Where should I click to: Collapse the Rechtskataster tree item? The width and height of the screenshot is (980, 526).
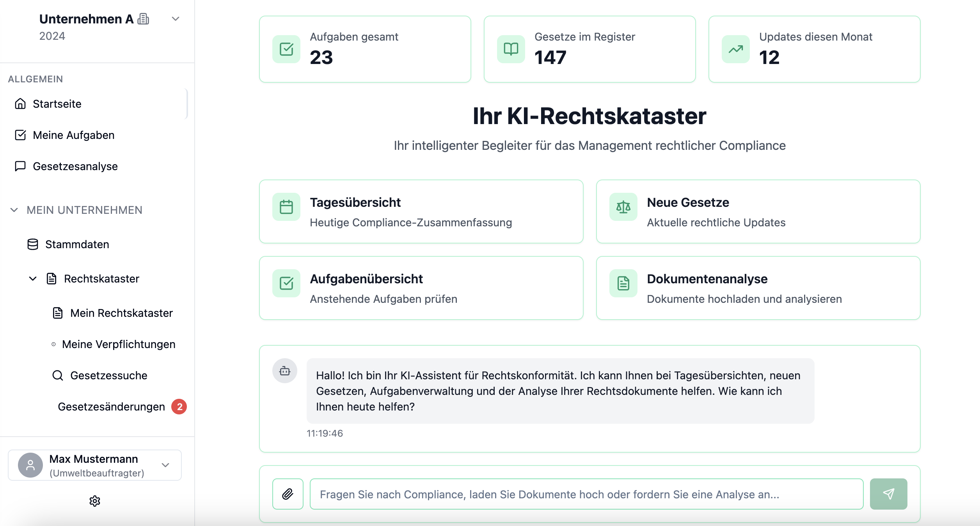click(x=33, y=279)
